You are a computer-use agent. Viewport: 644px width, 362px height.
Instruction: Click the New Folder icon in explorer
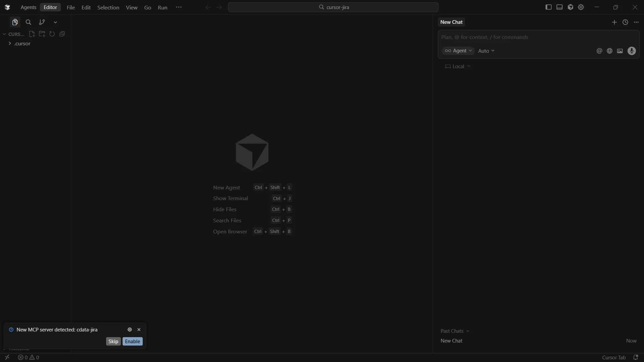point(42,34)
